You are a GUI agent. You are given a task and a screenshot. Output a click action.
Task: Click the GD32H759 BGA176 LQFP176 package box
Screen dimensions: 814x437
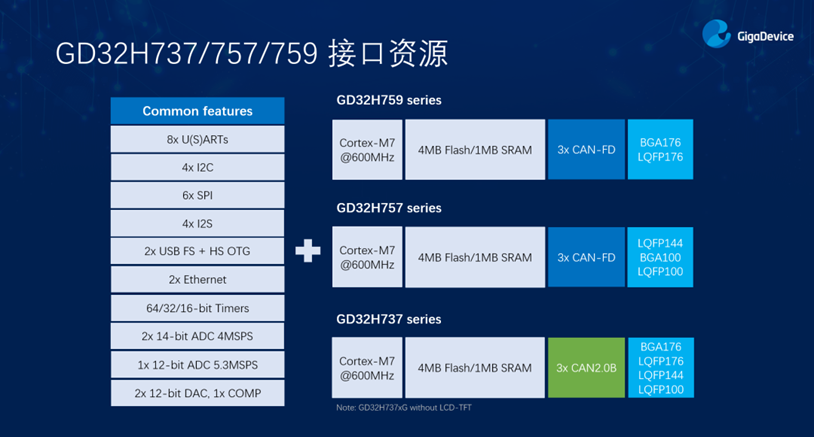[x=660, y=150]
